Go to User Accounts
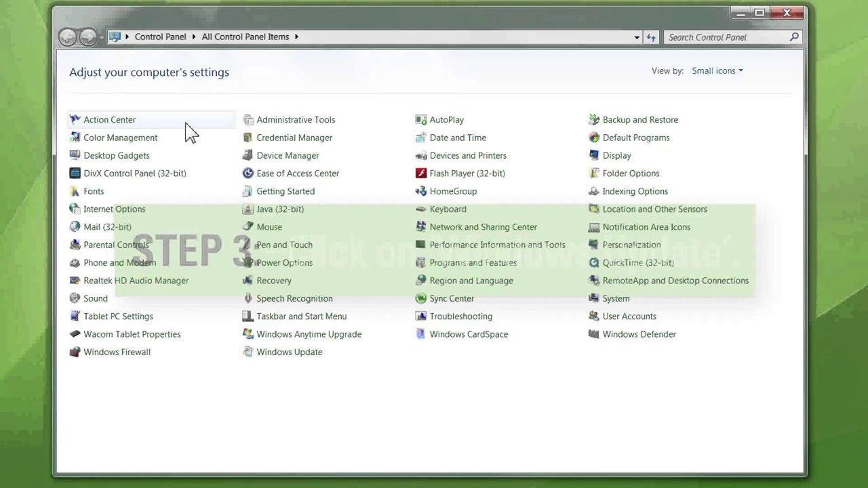The image size is (868, 488). (x=629, y=317)
